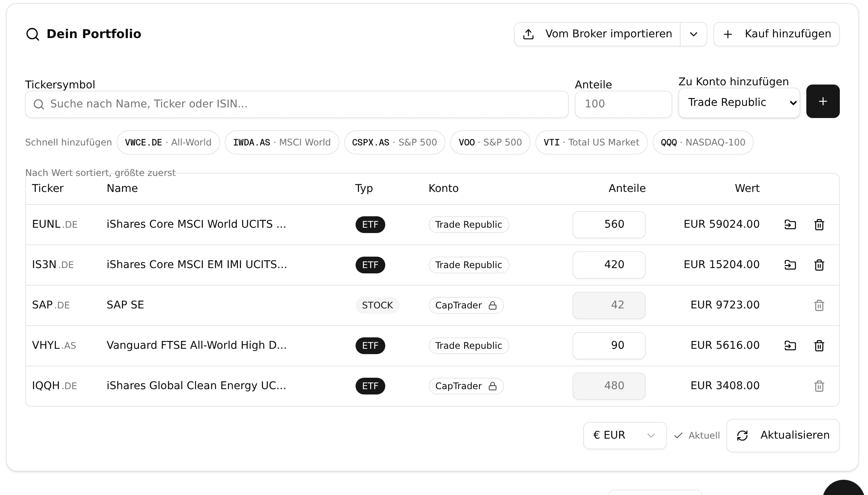Edit IS3N.DE shares field showing 420
Image resolution: width=868 pixels, height=495 pixels.
click(609, 265)
